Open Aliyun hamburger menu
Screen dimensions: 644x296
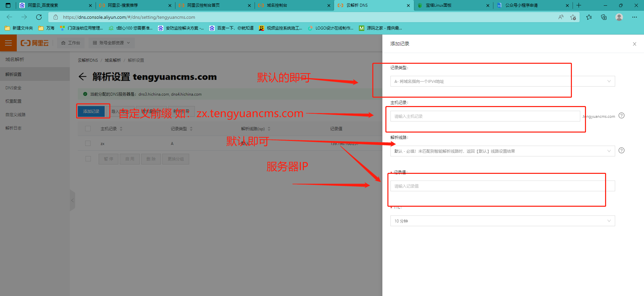coord(8,43)
